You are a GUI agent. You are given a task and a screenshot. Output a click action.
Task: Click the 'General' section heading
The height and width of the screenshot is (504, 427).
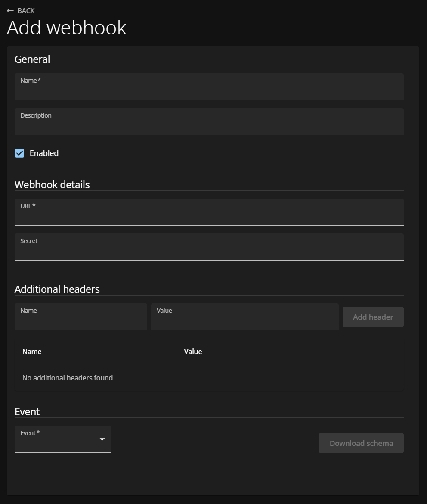coord(32,59)
